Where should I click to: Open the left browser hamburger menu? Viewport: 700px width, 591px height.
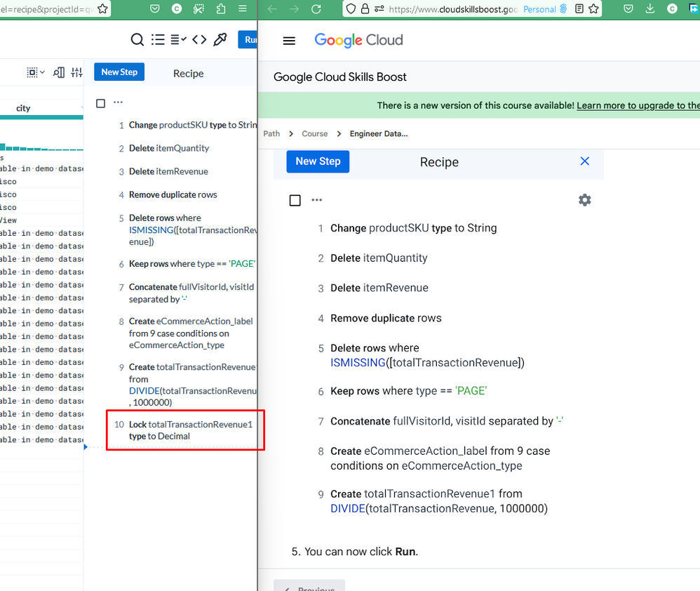click(243, 9)
